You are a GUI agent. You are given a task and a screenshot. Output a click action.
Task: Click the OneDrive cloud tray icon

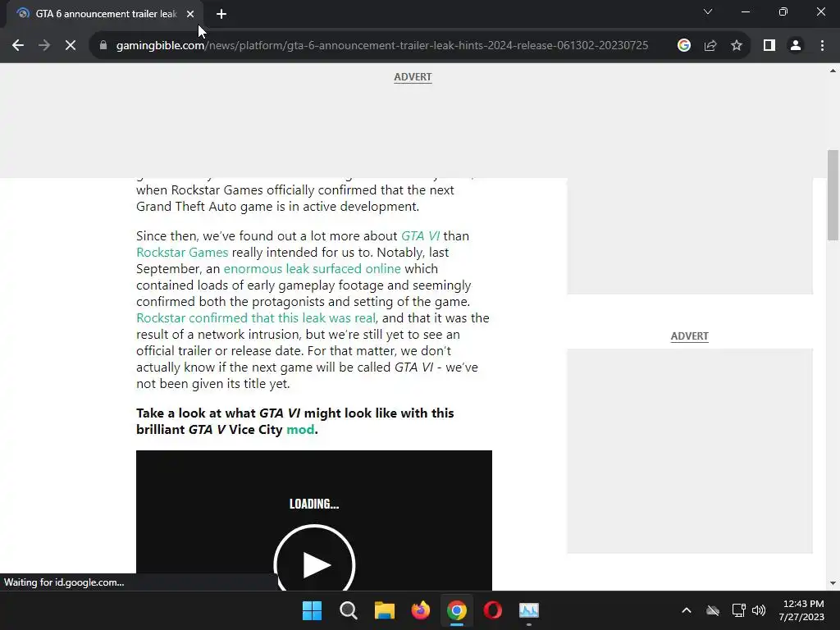pyautogui.click(x=713, y=610)
